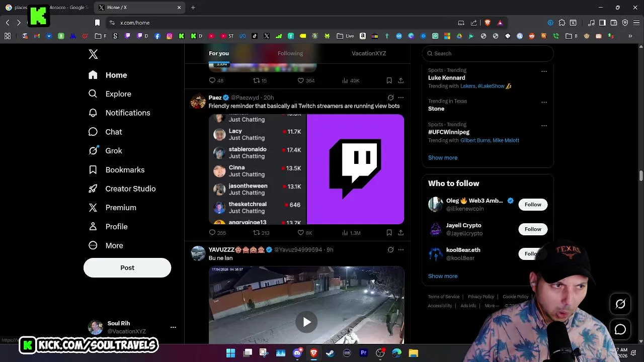Open more options for #UFCWinnipeg trend
This screenshot has width=644, height=362.
[x=544, y=126]
